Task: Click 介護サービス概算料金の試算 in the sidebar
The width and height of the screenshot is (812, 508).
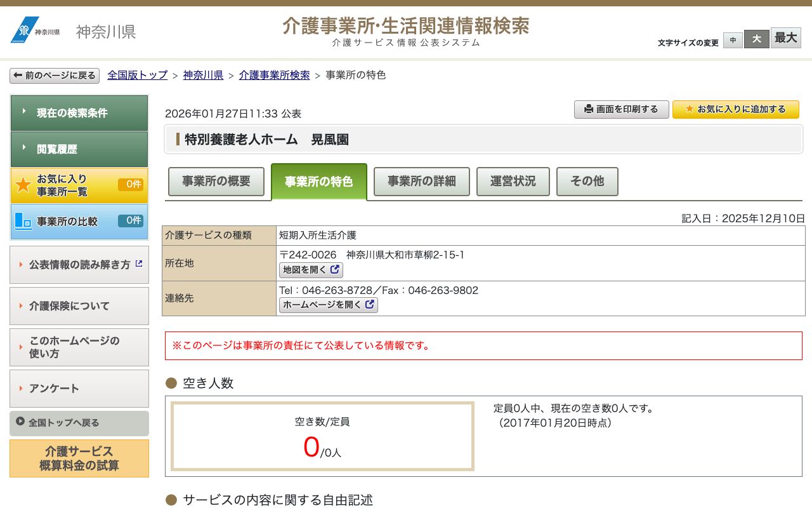Action: coord(79,458)
